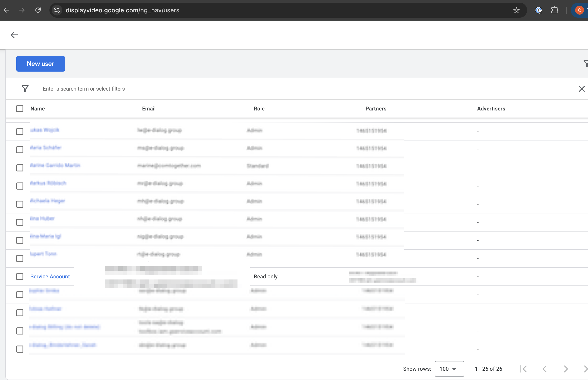Tick the checkbox for Maria Schäfer
Screen dimensions: 588x380
point(20,150)
